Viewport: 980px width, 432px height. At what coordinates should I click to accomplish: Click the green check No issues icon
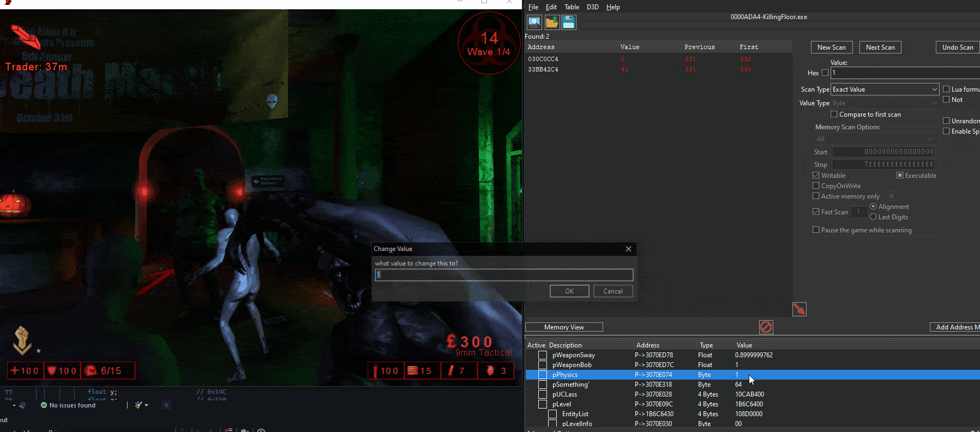[x=44, y=405]
